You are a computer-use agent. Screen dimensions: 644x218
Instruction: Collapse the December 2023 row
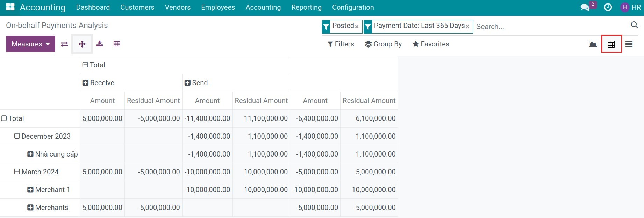pyautogui.click(x=42, y=136)
